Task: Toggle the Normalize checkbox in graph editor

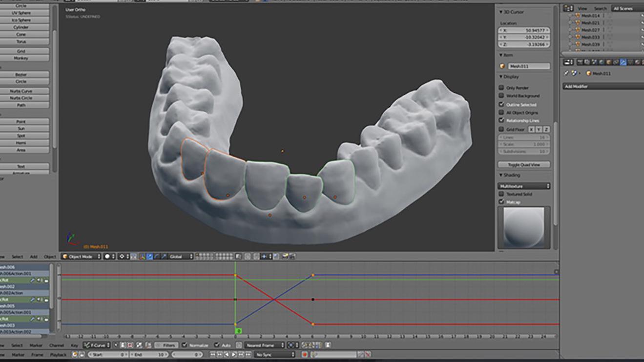Action: pyautogui.click(x=185, y=345)
